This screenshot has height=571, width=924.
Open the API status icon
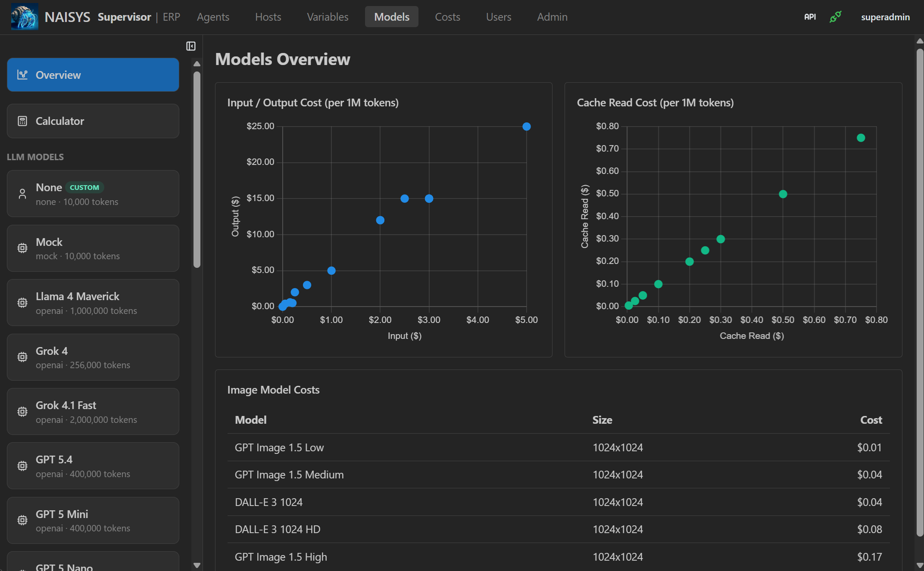coord(810,16)
